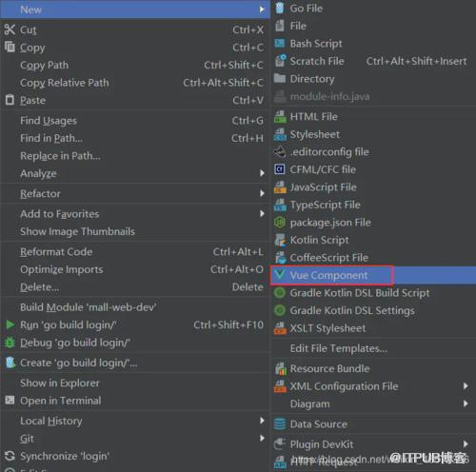This screenshot has width=476, height=472.
Task: Click the Directory folder icon
Action: click(280, 78)
